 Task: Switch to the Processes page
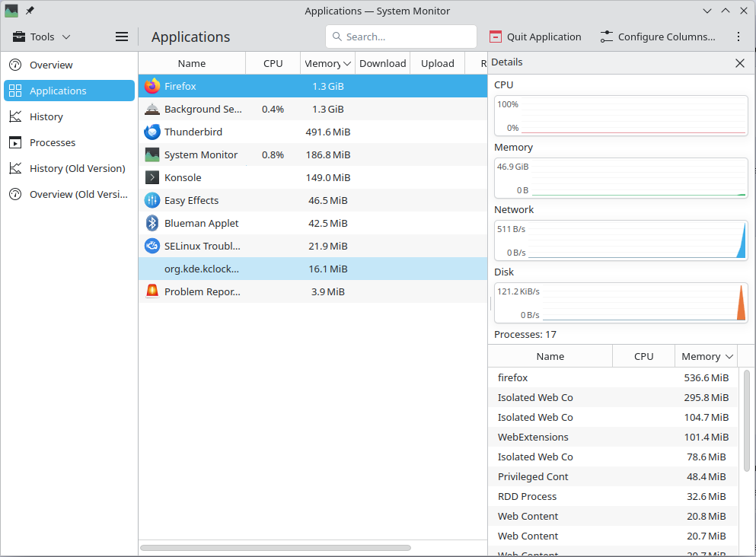click(x=69, y=142)
